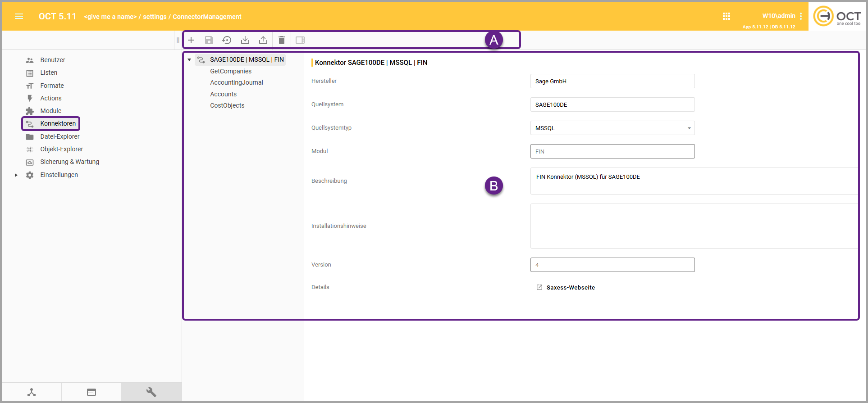Image resolution: width=868 pixels, height=403 pixels.
Task: Click the trash delete icon
Action: coord(282,40)
